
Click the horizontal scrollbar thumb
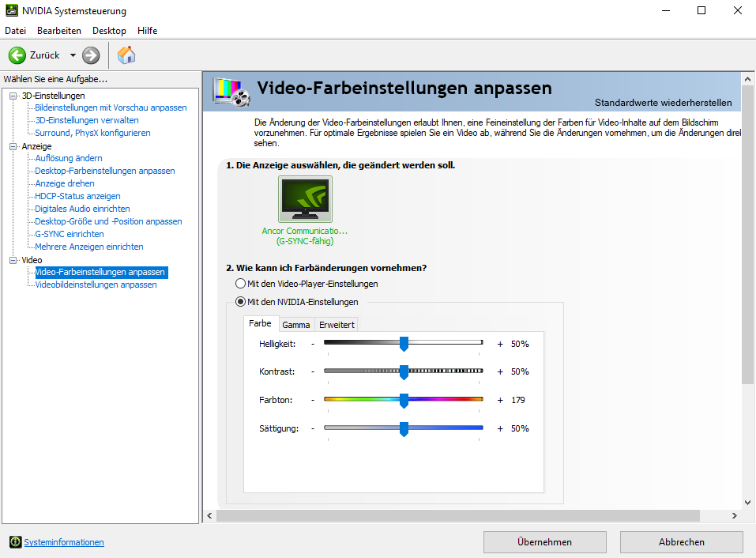click(458, 515)
